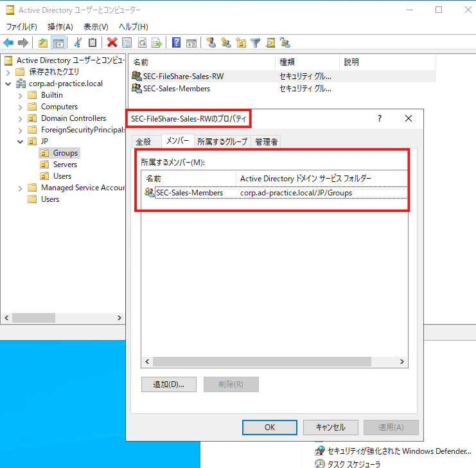The image size is (476, 468).
Task: Close the properties dialog
Action: (x=409, y=118)
